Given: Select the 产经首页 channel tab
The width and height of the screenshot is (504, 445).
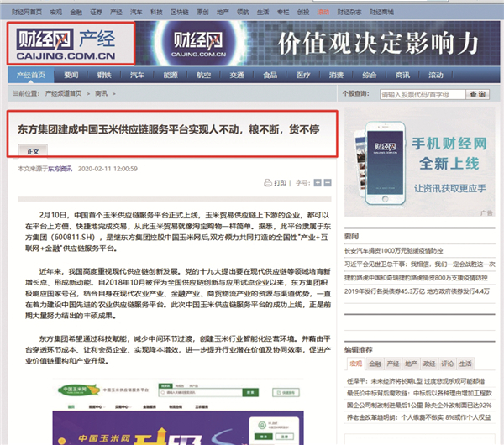Looking at the screenshot, I should (31, 76).
